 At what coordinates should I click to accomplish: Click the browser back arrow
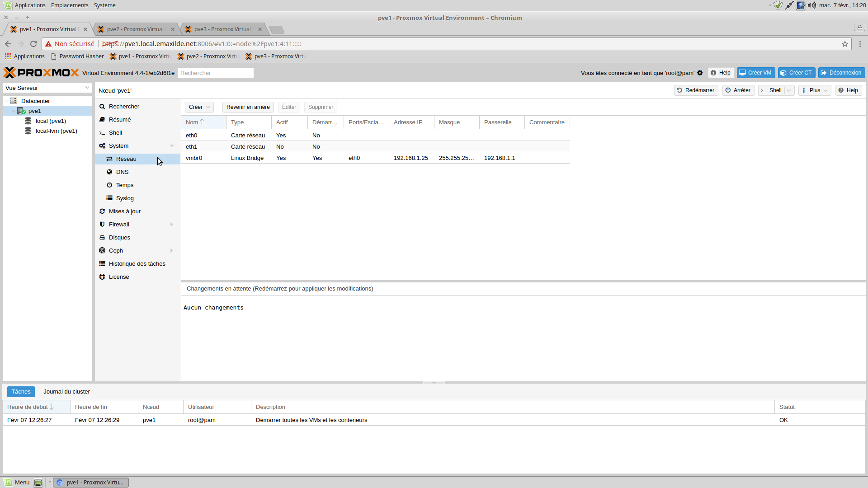tap(8, 44)
